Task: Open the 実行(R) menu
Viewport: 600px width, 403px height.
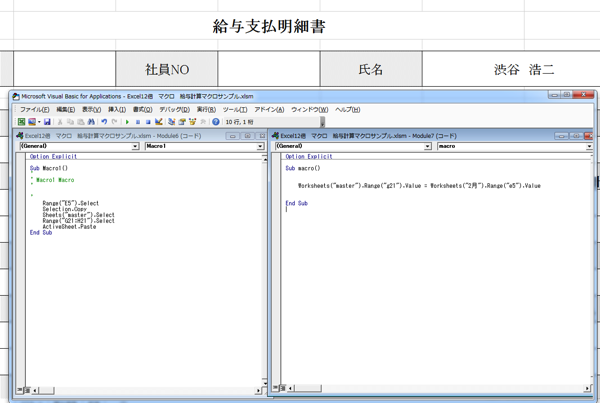Action: 206,109
